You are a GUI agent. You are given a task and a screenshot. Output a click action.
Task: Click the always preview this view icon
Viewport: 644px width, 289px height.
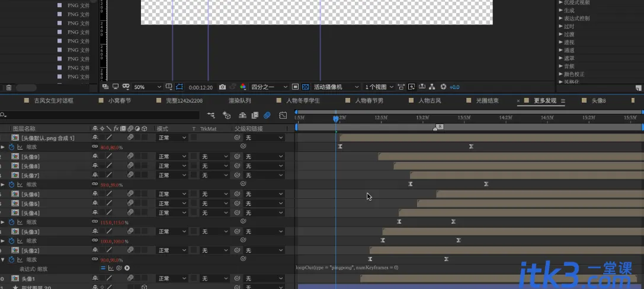pos(105,87)
